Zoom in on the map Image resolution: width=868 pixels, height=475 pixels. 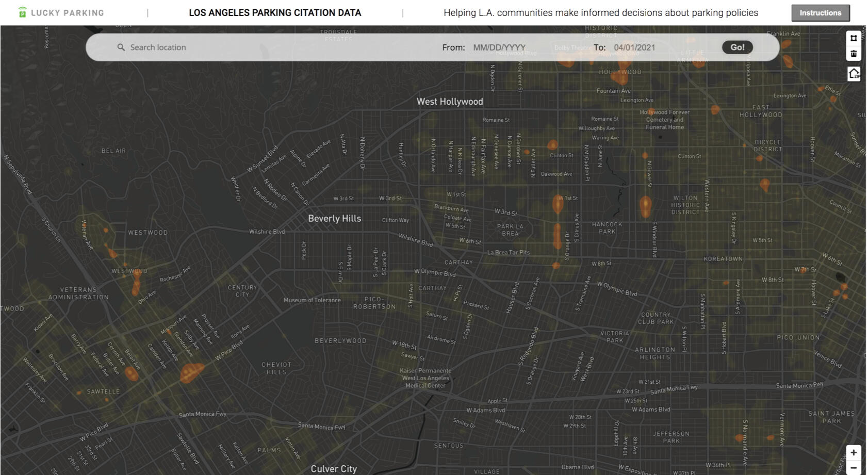click(854, 452)
